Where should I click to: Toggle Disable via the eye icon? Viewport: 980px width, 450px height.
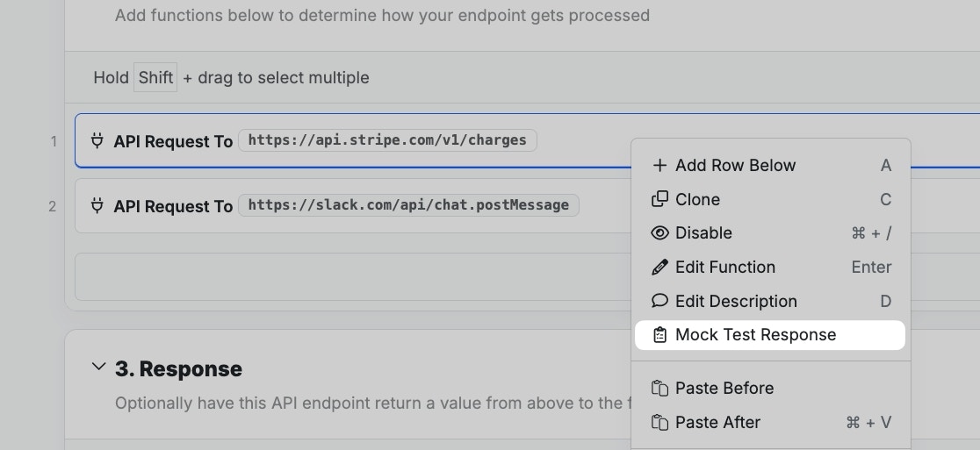pyautogui.click(x=659, y=232)
